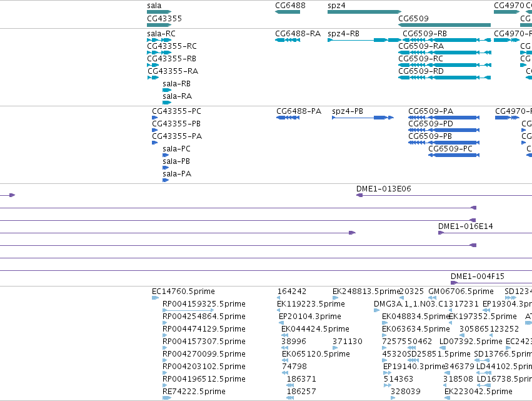Select EST RP004203102.5prime
The height and width of the screenshot is (401, 532).
click(204, 367)
